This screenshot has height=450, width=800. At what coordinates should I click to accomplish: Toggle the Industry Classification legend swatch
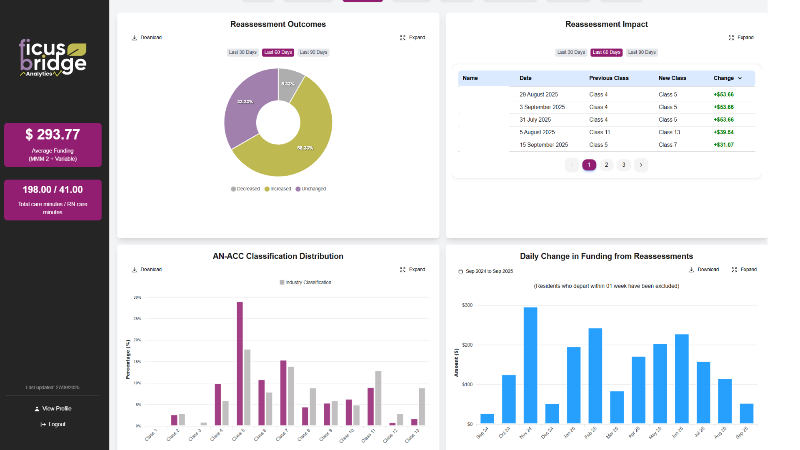point(283,282)
